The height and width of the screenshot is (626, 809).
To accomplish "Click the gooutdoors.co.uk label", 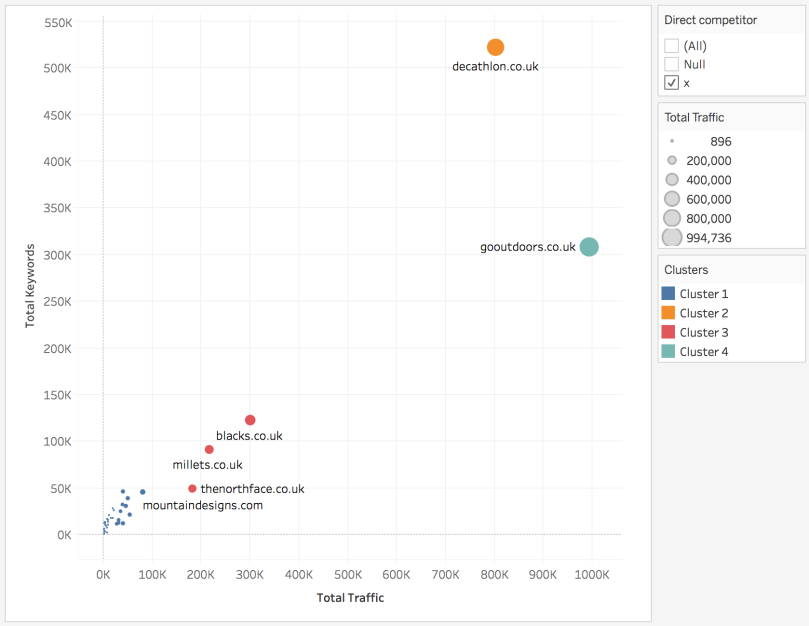I will [528, 247].
